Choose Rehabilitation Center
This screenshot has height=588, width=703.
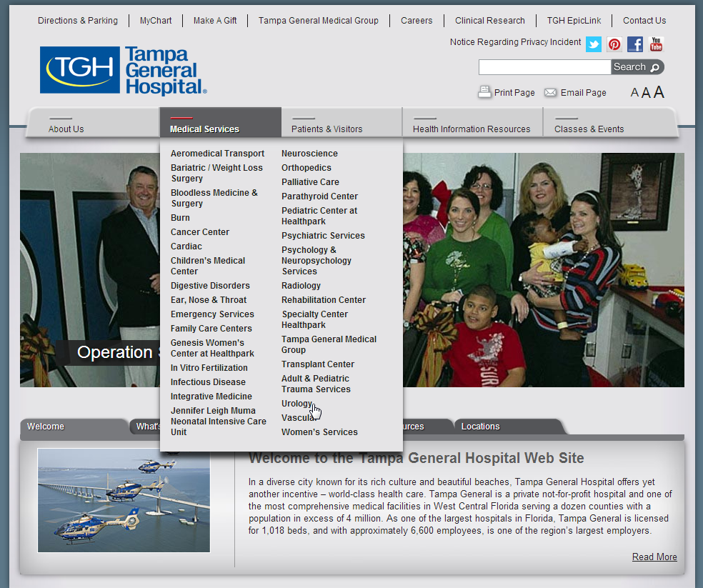coord(323,300)
